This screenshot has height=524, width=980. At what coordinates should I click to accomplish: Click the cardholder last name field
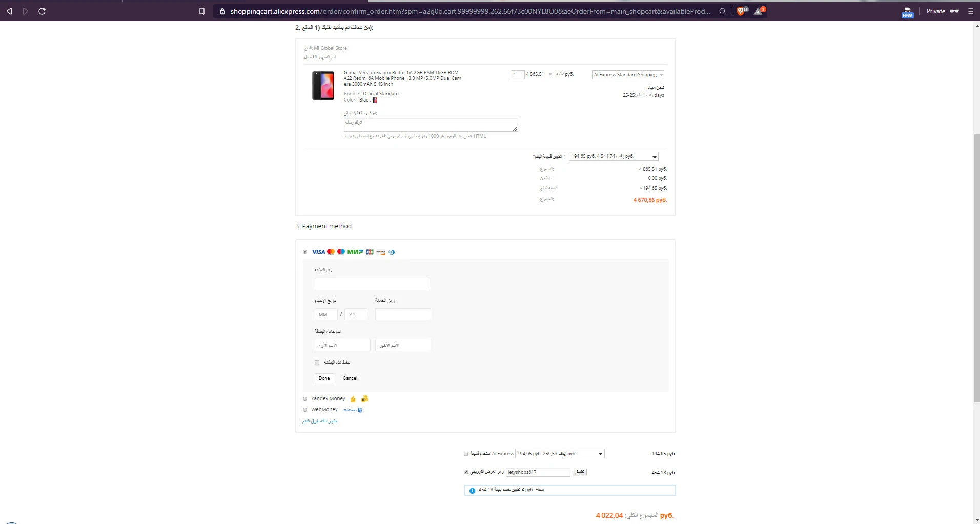pyautogui.click(x=403, y=345)
